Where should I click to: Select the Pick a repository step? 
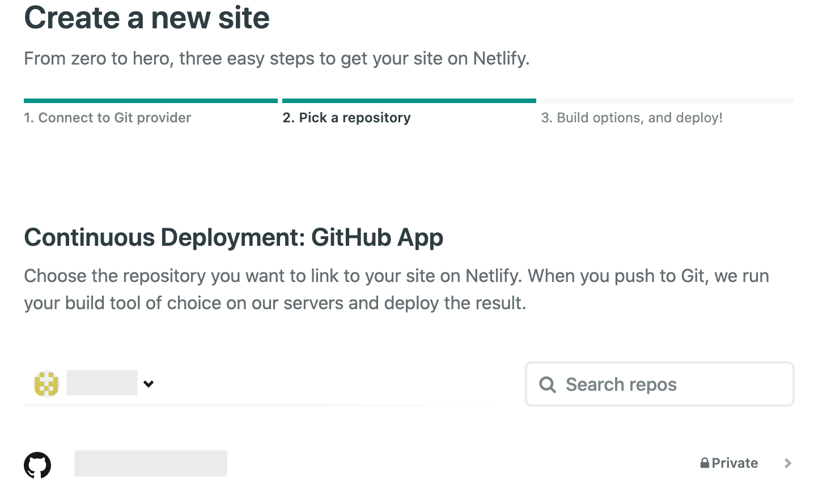(x=346, y=117)
